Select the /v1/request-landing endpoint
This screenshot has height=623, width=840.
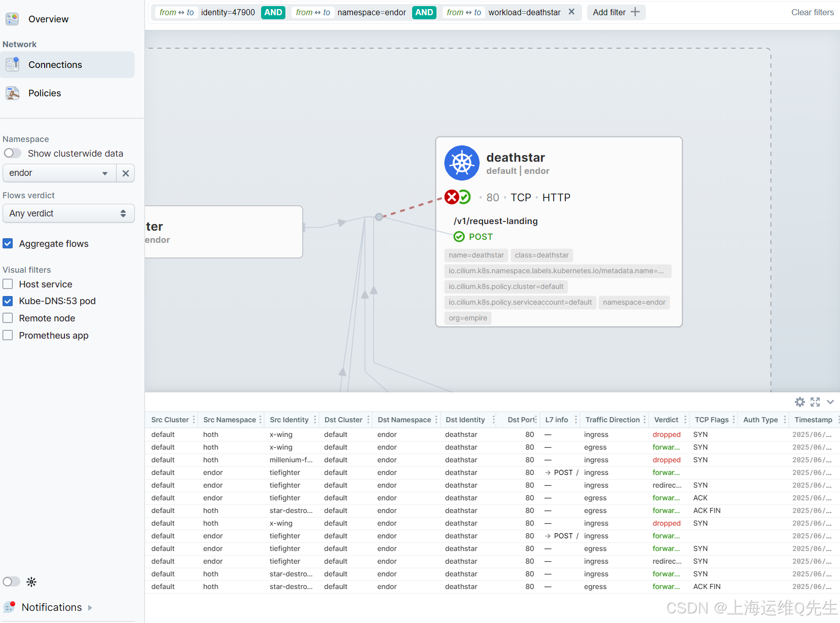(x=496, y=221)
